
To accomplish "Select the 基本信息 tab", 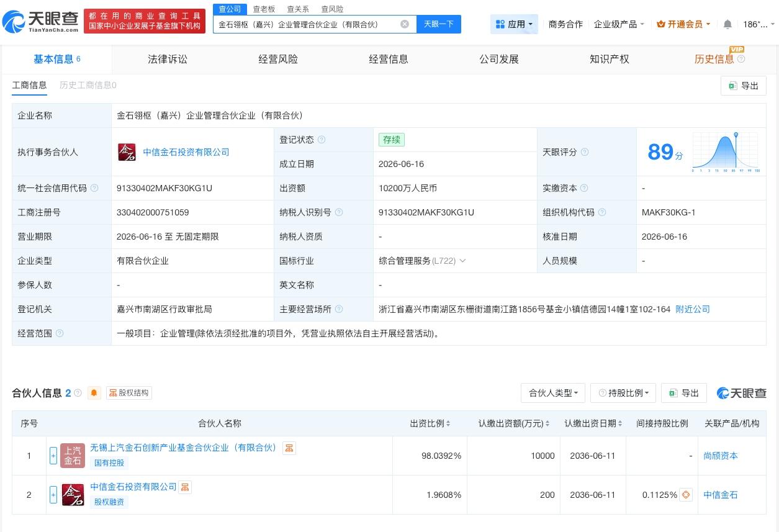I will tap(56, 59).
